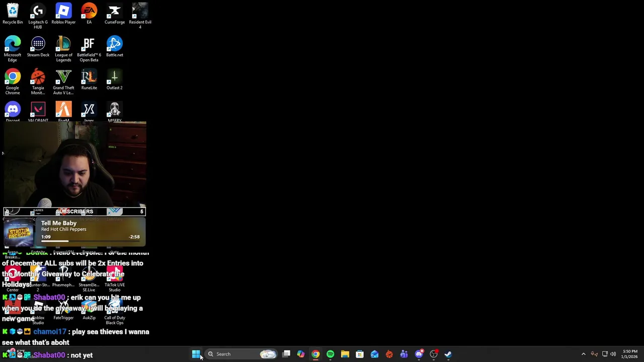Click Shabat00 name before 'not yet'

point(49,355)
